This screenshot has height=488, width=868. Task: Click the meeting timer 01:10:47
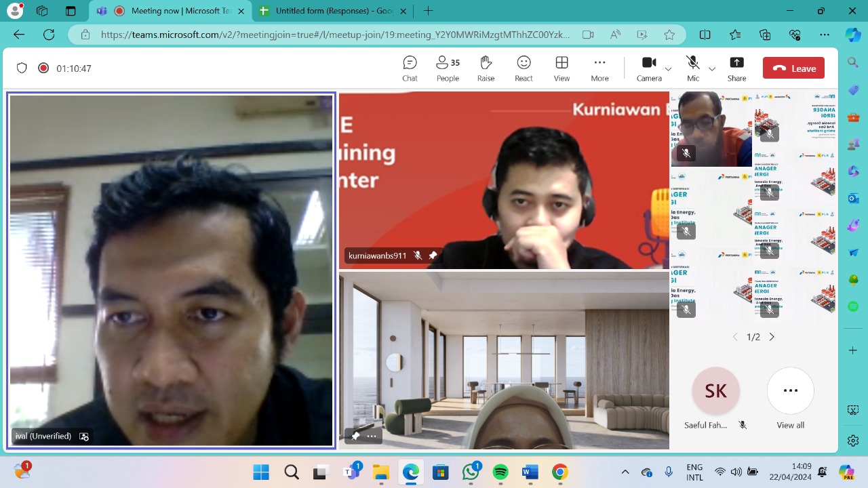click(x=74, y=68)
